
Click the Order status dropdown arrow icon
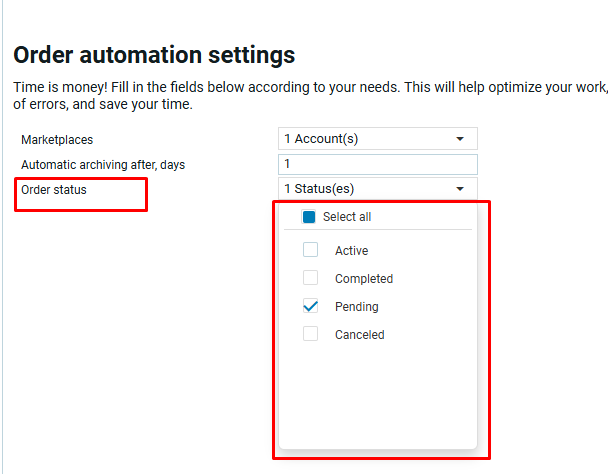point(460,188)
